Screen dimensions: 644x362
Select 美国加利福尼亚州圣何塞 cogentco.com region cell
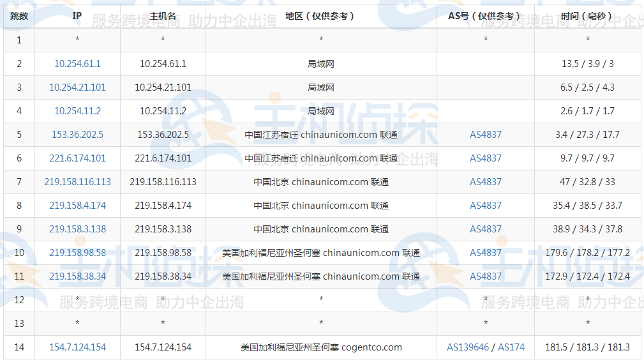point(321,347)
